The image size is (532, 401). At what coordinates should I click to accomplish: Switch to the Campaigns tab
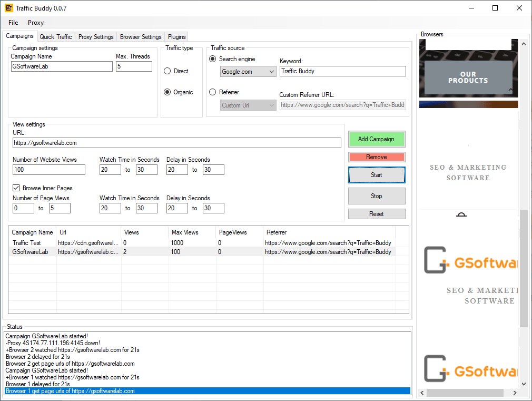19,36
